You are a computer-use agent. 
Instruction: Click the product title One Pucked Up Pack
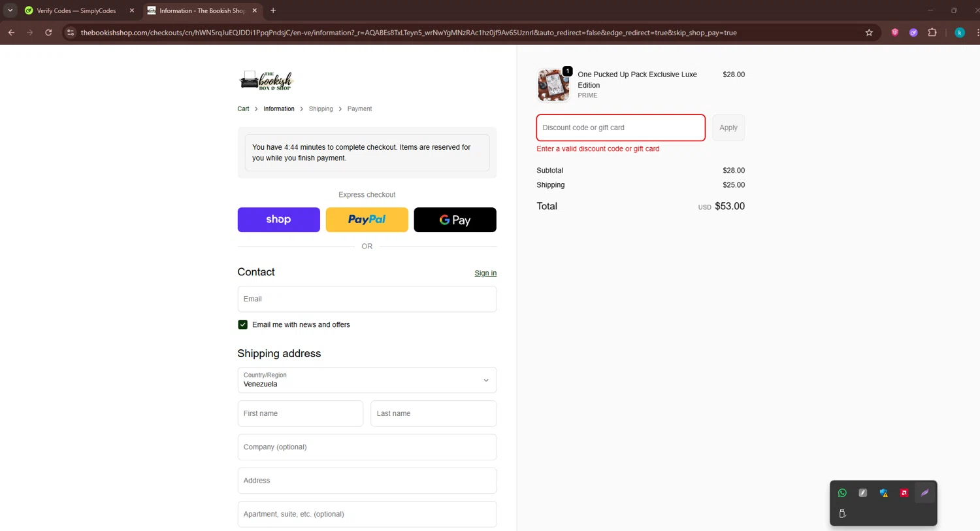pyautogui.click(x=637, y=80)
